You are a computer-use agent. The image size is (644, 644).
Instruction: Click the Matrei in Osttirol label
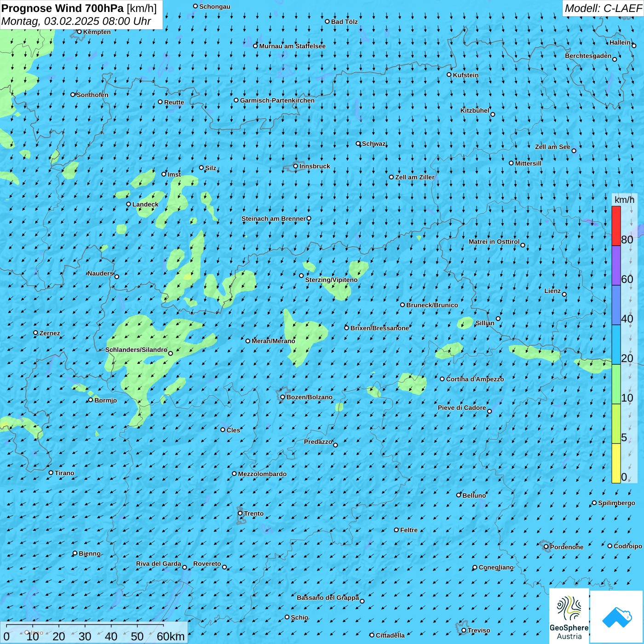coord(494,241)
